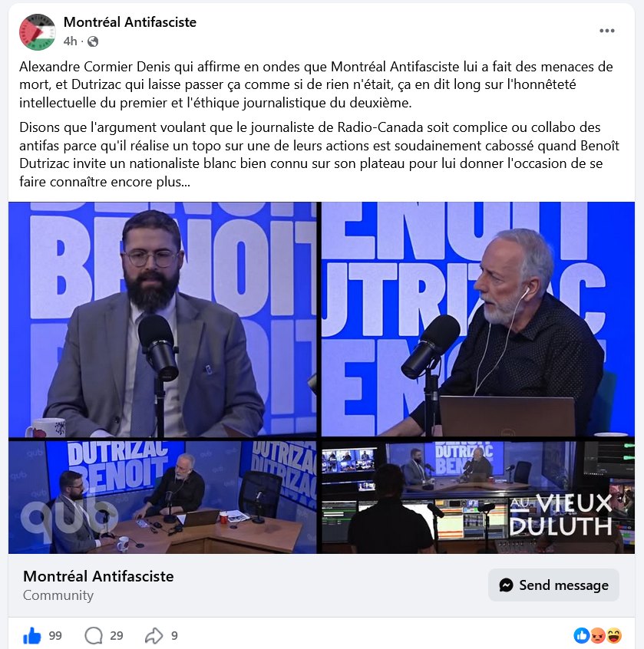
Task: Click the Send message button
Action: (553, 585)
